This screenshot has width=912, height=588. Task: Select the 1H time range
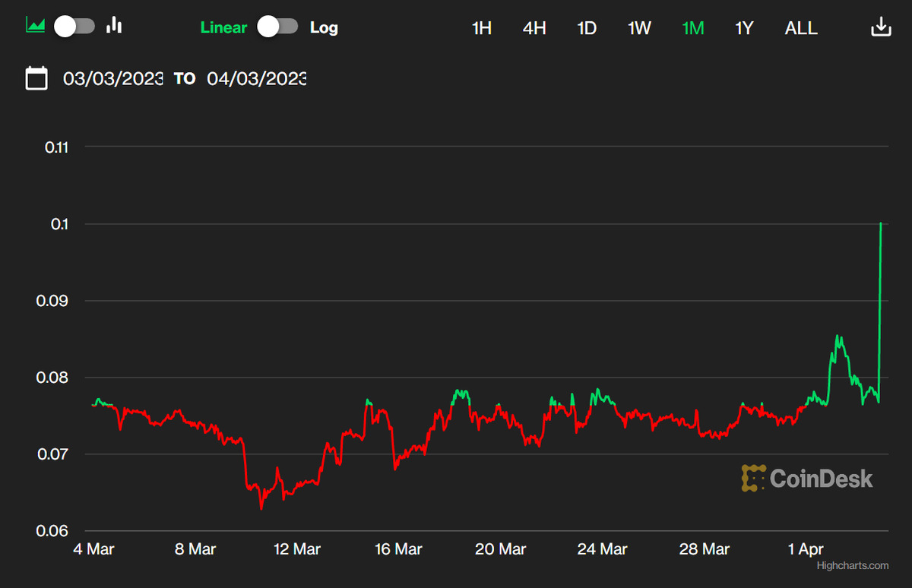[482, 28]
